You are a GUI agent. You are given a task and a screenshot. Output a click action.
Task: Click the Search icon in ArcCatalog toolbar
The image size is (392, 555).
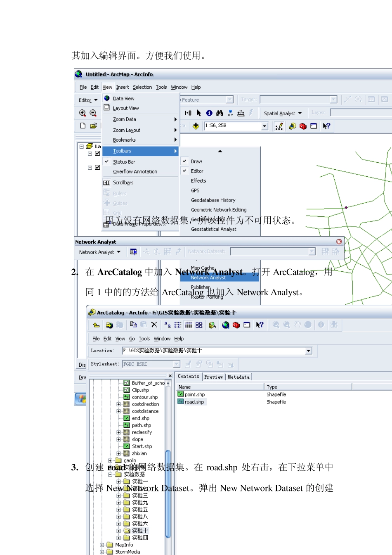[212, 325]
